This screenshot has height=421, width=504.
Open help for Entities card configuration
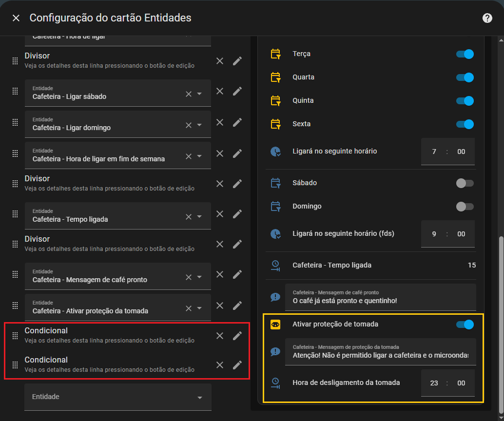coord(487,18)
